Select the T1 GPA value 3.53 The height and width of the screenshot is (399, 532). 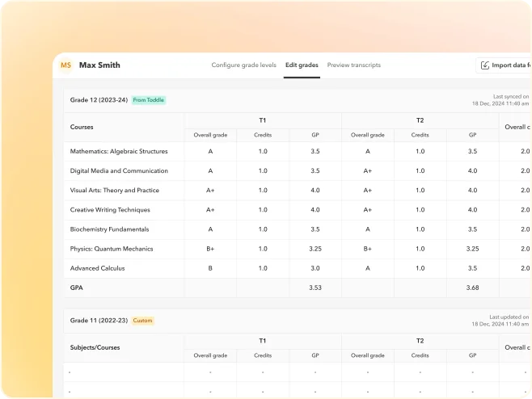click(x=315, y=288)
